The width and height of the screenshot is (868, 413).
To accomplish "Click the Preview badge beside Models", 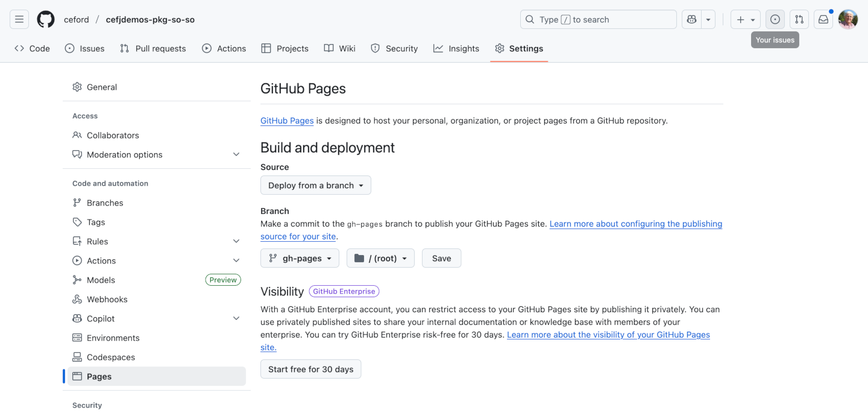I will click(x=223, y=280).
